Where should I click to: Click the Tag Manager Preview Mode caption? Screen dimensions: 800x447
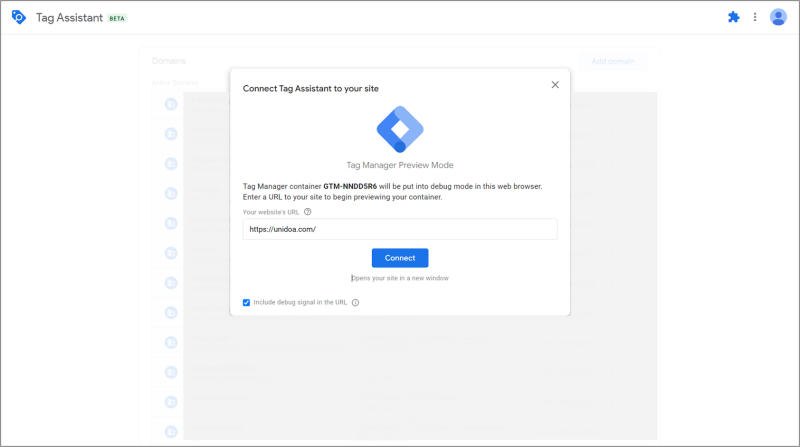[400, 165]
